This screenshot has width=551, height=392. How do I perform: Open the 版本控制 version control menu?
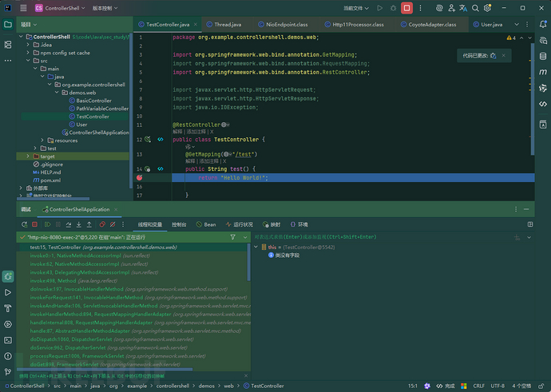tap(105, 8)
